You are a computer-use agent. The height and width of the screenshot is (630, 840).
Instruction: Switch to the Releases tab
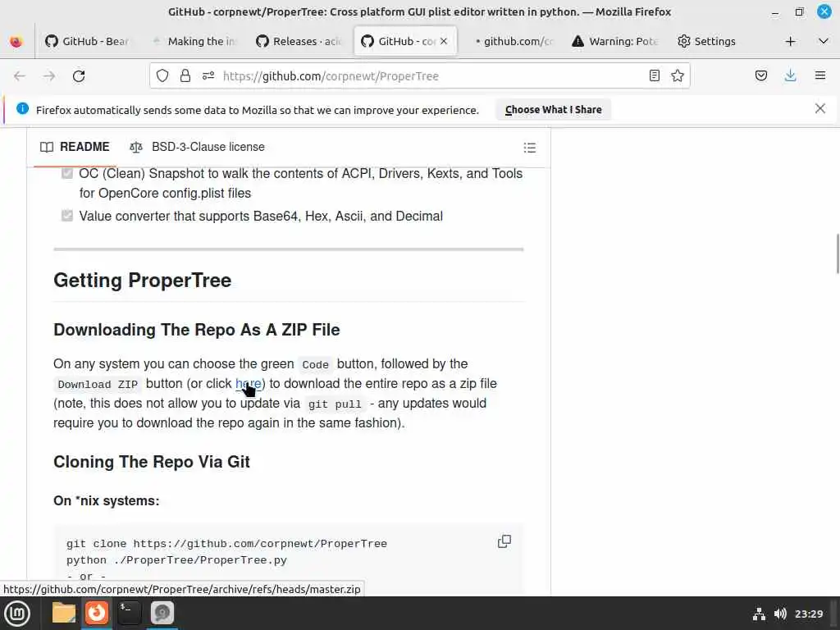click(x=299, y=41)
